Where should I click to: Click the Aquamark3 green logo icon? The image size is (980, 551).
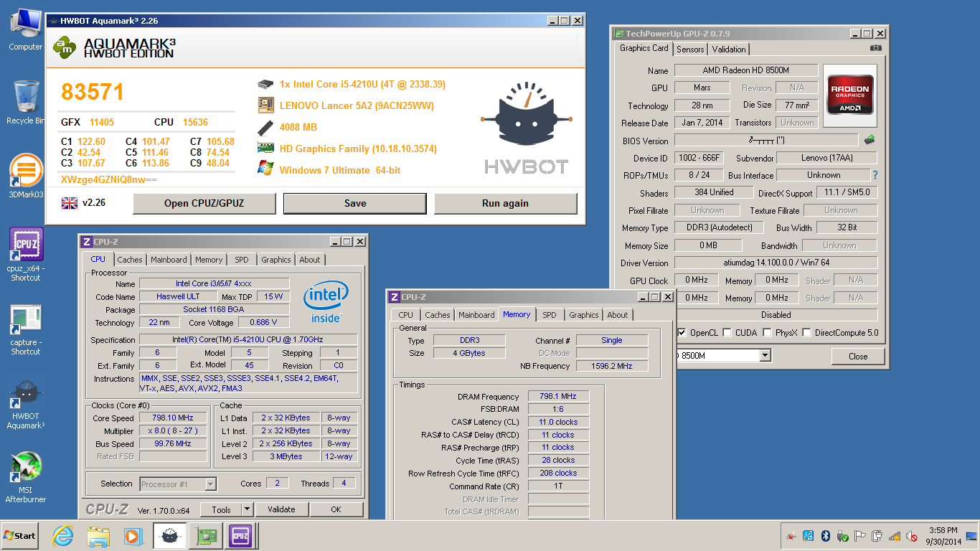tap(64, 48)
